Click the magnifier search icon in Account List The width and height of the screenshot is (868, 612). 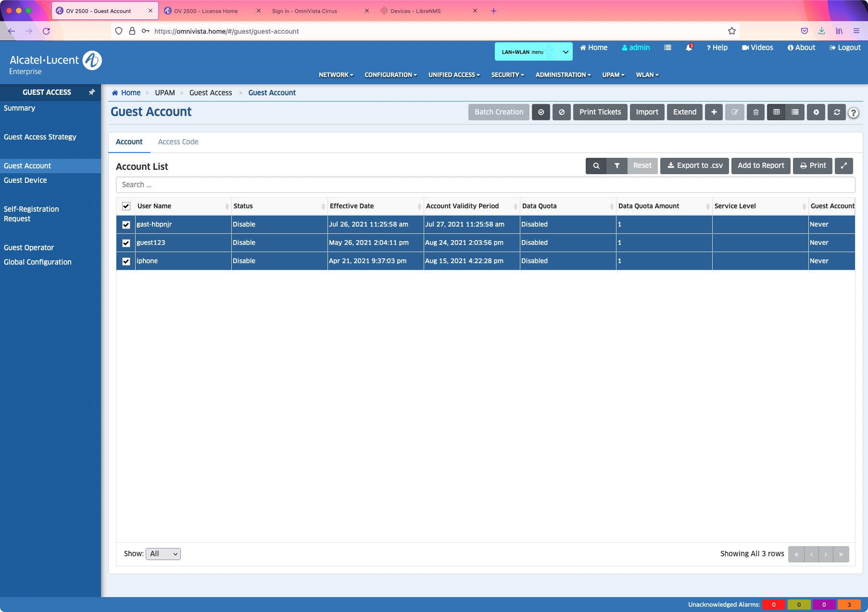(x=596, y=166)
